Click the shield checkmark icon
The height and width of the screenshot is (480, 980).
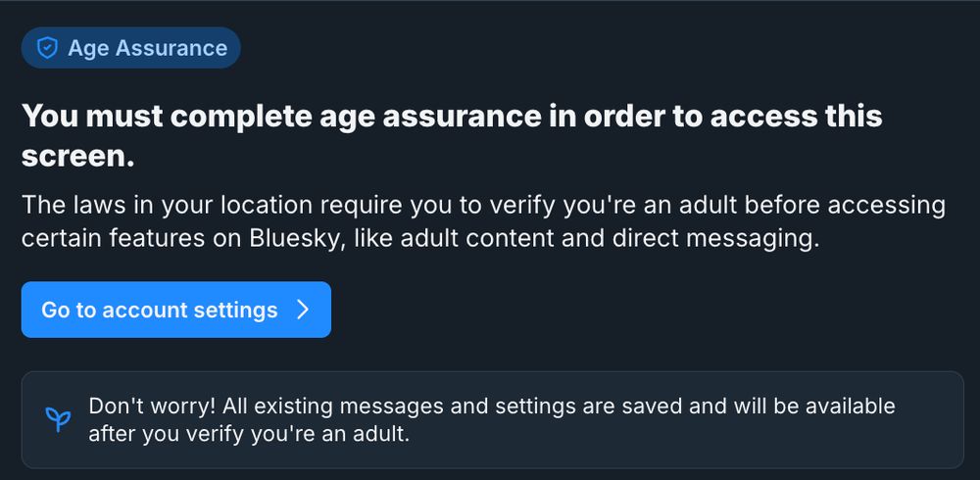click(47, 47)
